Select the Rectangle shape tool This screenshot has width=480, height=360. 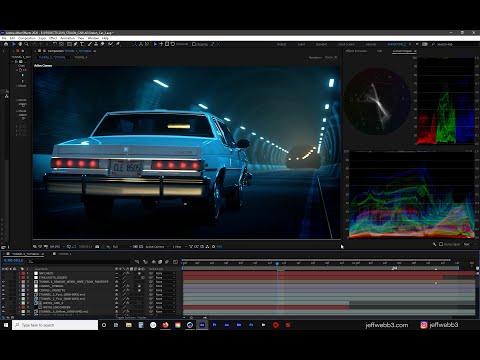click(69, 44)
